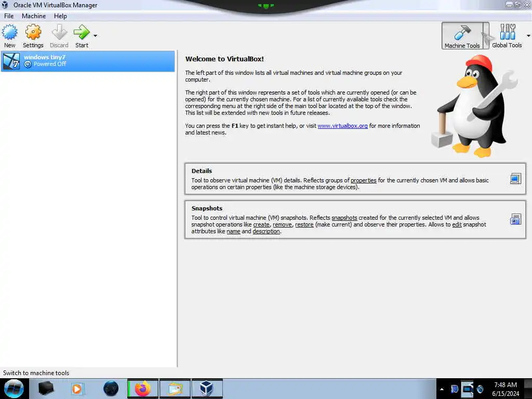Click the name link in Snapshots description
This screenshot has width=532, height=399.
[233, 231]
